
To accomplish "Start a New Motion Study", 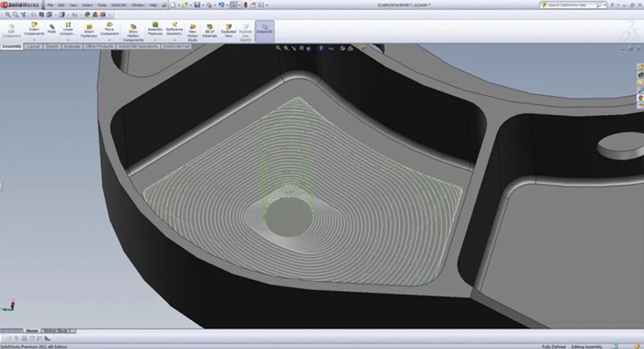I will (192, 29).
